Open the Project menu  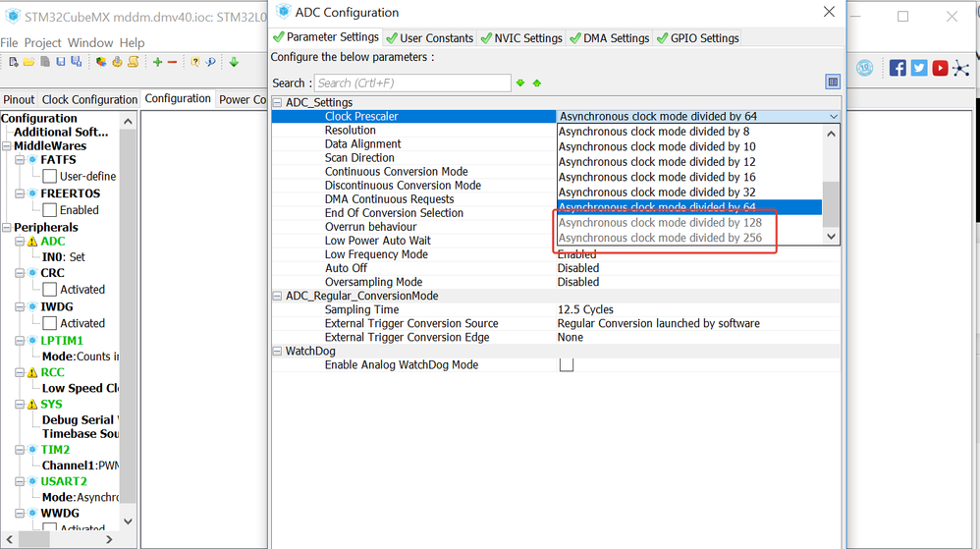[42, 42]
